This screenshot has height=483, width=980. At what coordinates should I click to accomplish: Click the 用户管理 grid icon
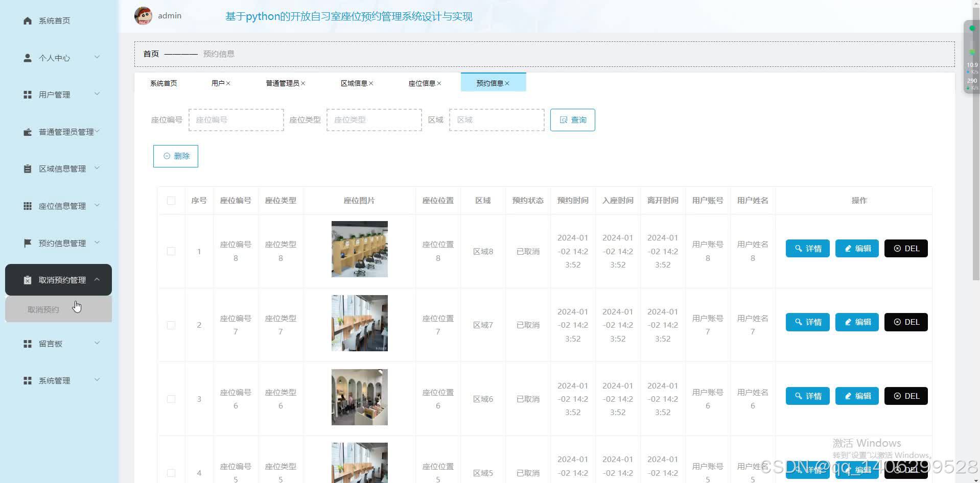pos(28,95)
